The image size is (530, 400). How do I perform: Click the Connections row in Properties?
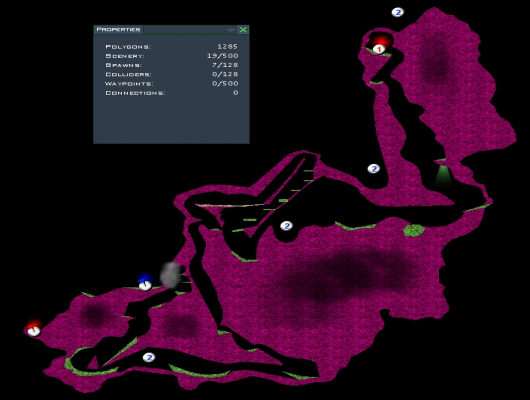pyautogui.click(x=172, y=93)
